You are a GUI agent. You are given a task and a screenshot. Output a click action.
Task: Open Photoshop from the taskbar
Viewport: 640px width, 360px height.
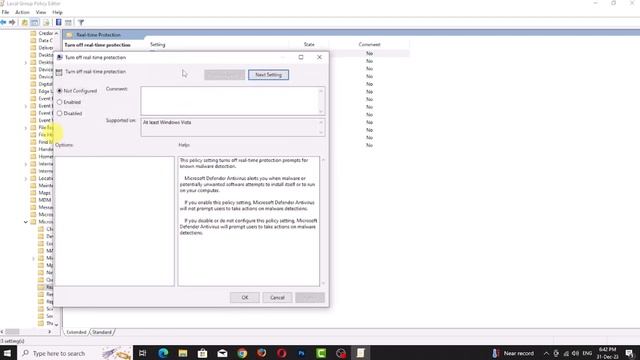[301, 353]
